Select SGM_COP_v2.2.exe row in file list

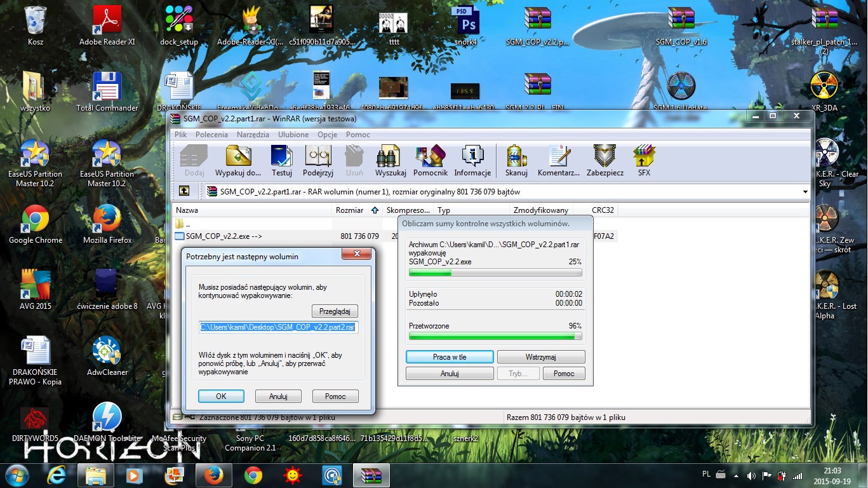pos(395,236)
